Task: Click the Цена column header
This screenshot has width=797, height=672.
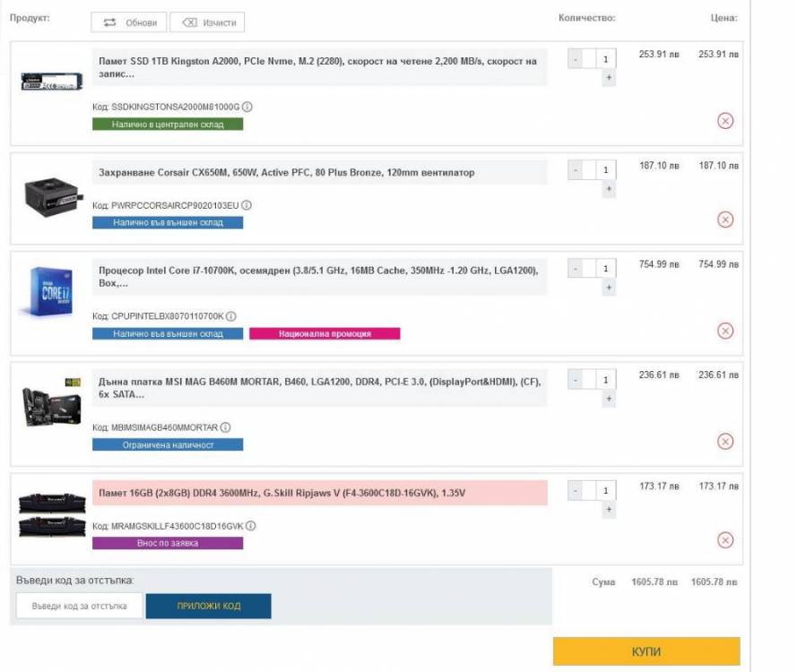Action: (x=723, y=18)
